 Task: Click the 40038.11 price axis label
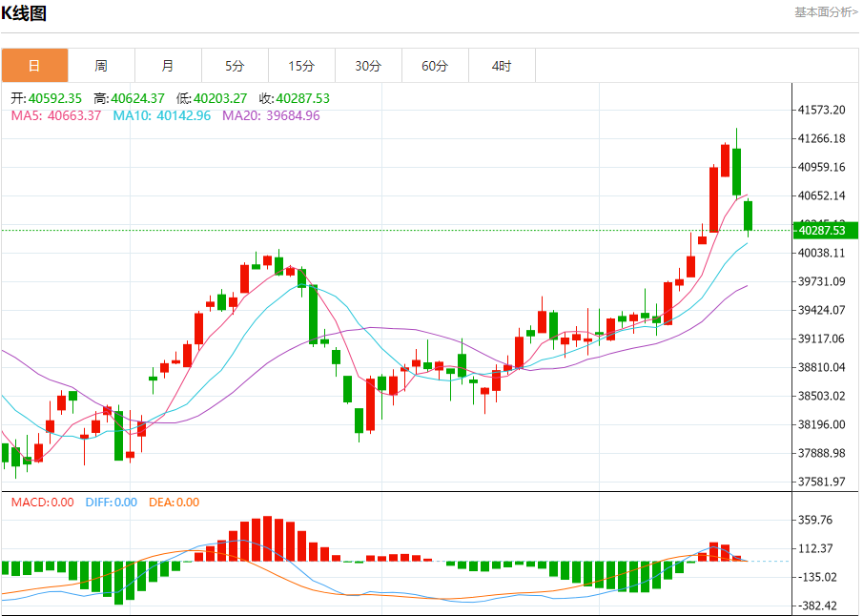(822, 253)
